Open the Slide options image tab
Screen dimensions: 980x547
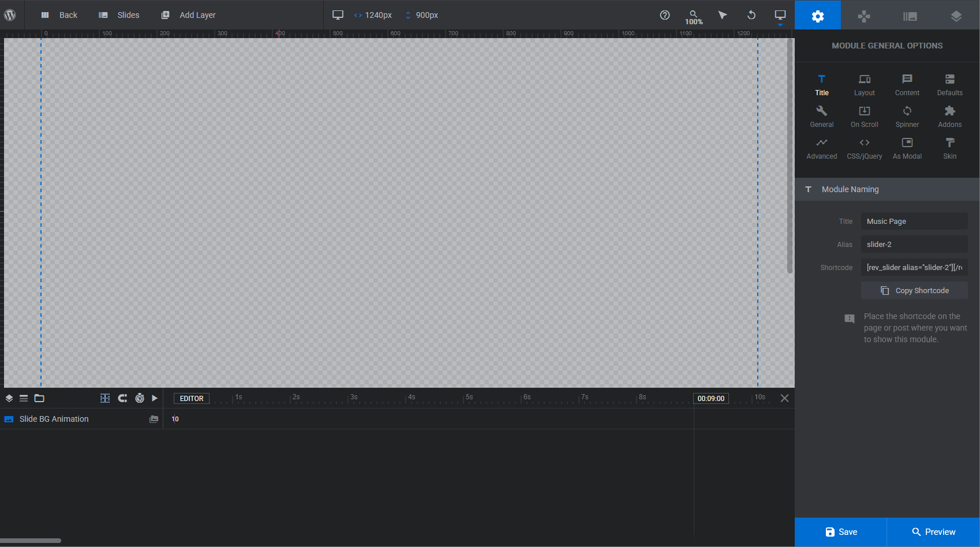[x=910, y=16]
